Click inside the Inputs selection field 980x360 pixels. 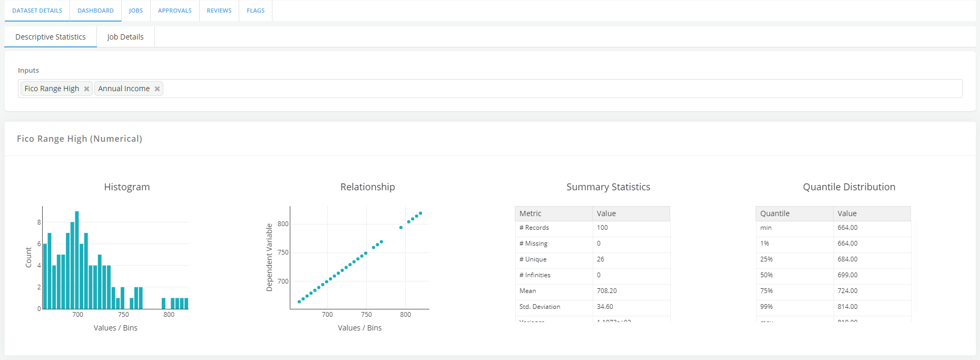point(527,89)
